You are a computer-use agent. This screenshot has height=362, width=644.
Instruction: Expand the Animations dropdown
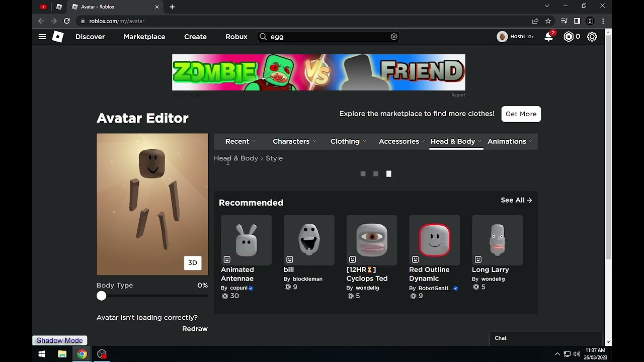[510, 141]
